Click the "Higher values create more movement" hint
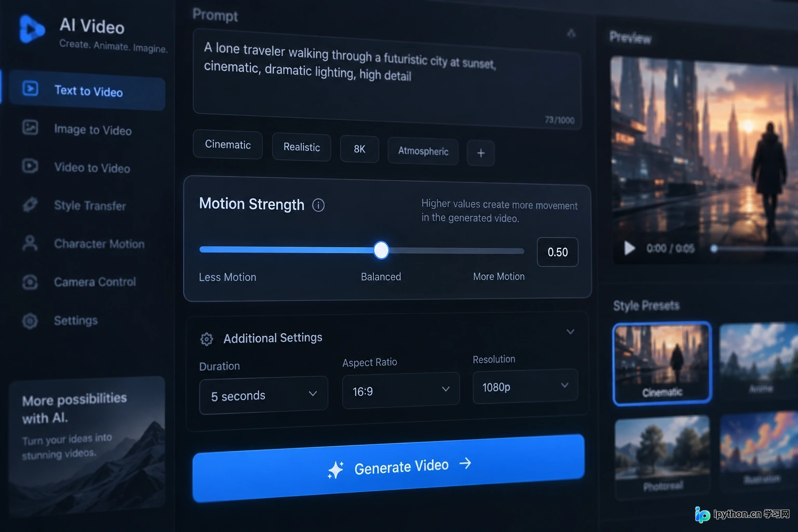 (499, 211)
